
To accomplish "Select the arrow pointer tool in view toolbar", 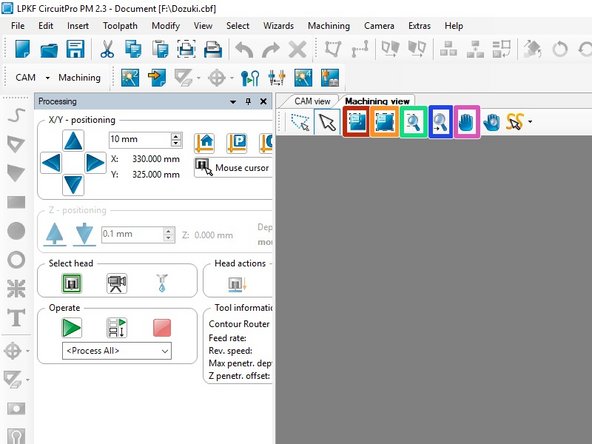I will click(x=327, y=122).
